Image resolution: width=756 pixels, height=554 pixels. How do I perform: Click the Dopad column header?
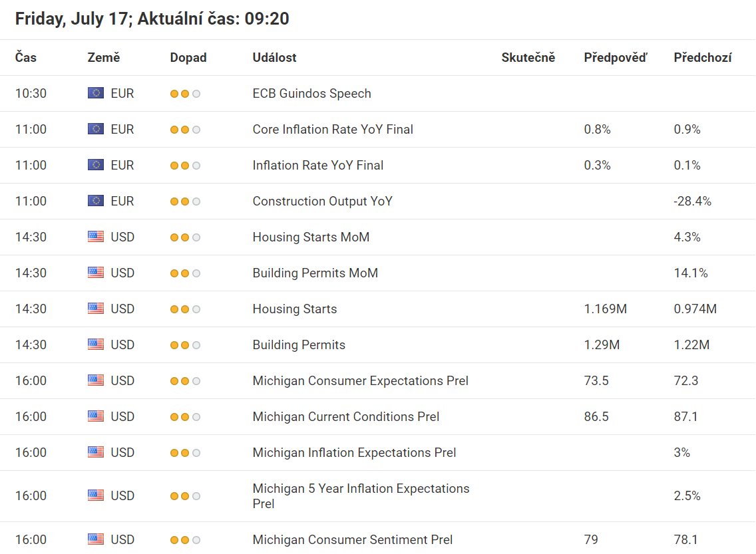188,58
